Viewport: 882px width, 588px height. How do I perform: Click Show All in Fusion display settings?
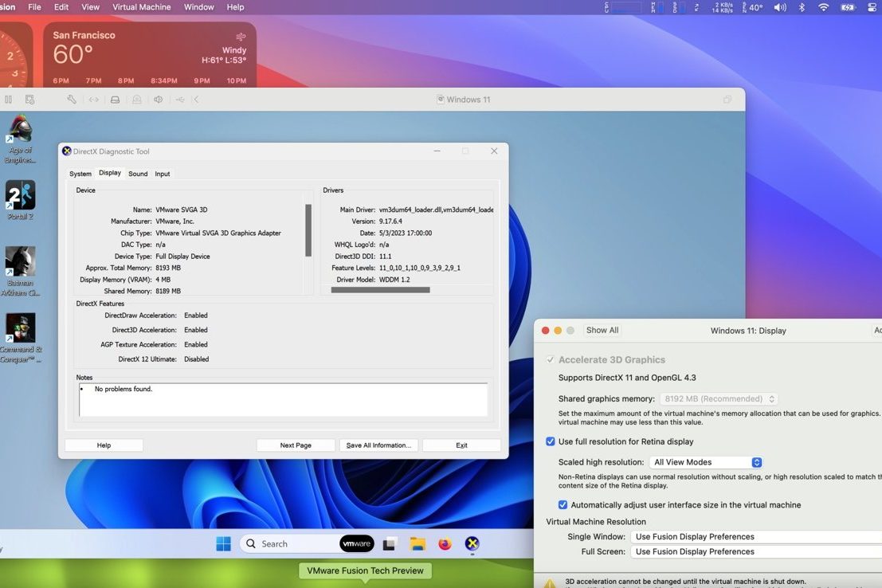pos(602,330)
